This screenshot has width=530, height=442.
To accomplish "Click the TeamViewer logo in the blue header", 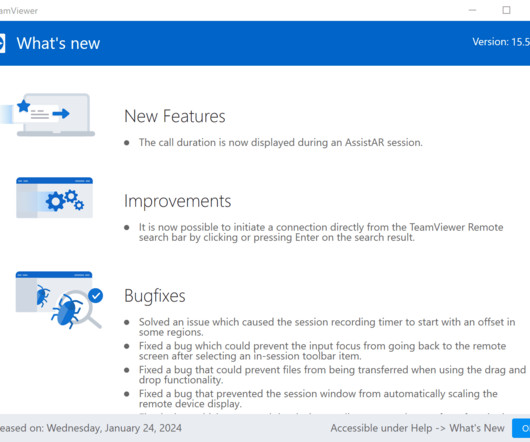I will pyautogui.click(x=2, y=43).
